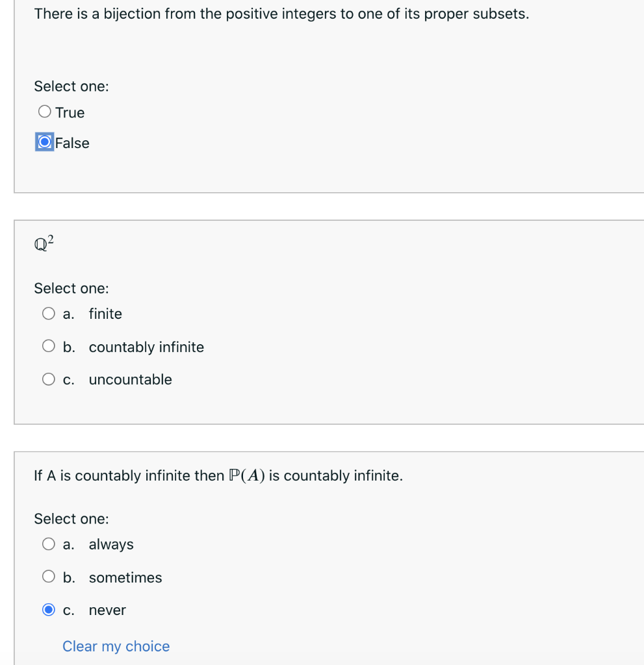Click the "uncountable" answer label
The width and height of the screenshot is (644, 665).
click(130, 379)
